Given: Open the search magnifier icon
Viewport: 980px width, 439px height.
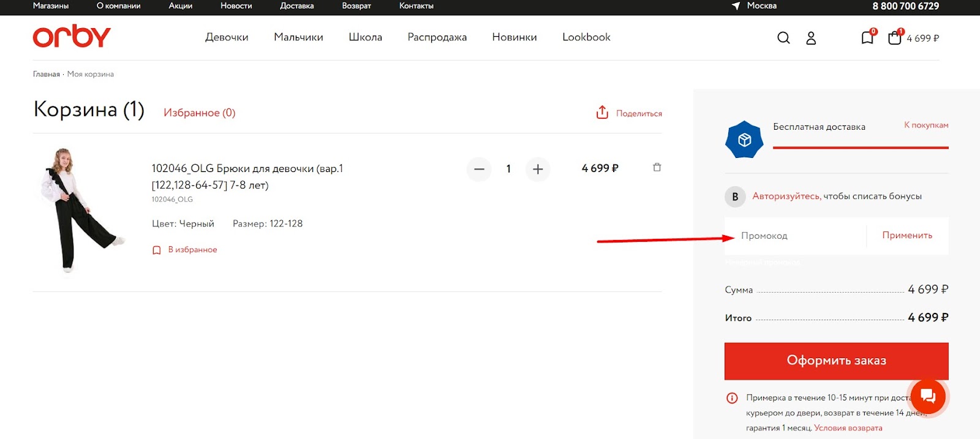Looking at the screenshot, I should pyautogui.click(x=783, y=38).
